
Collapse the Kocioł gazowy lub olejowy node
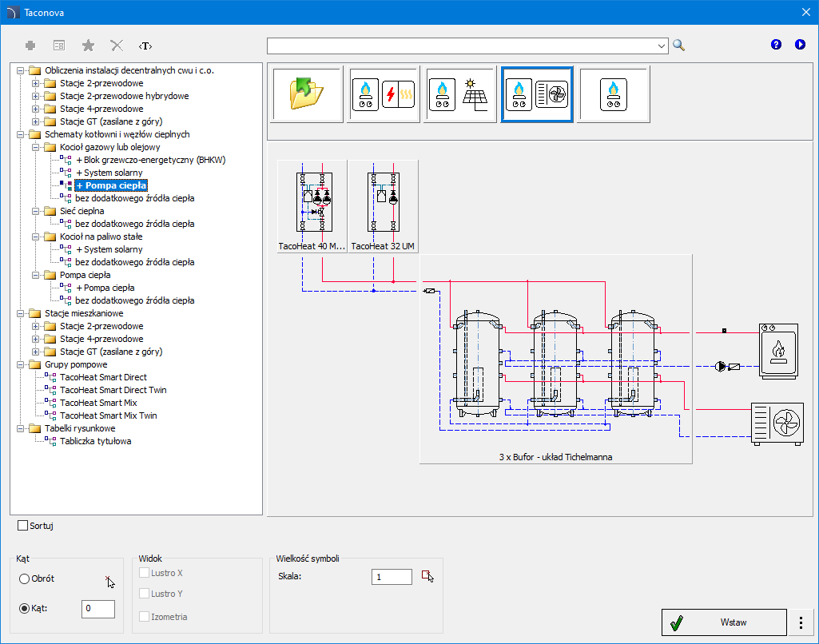tap(34, 147)
